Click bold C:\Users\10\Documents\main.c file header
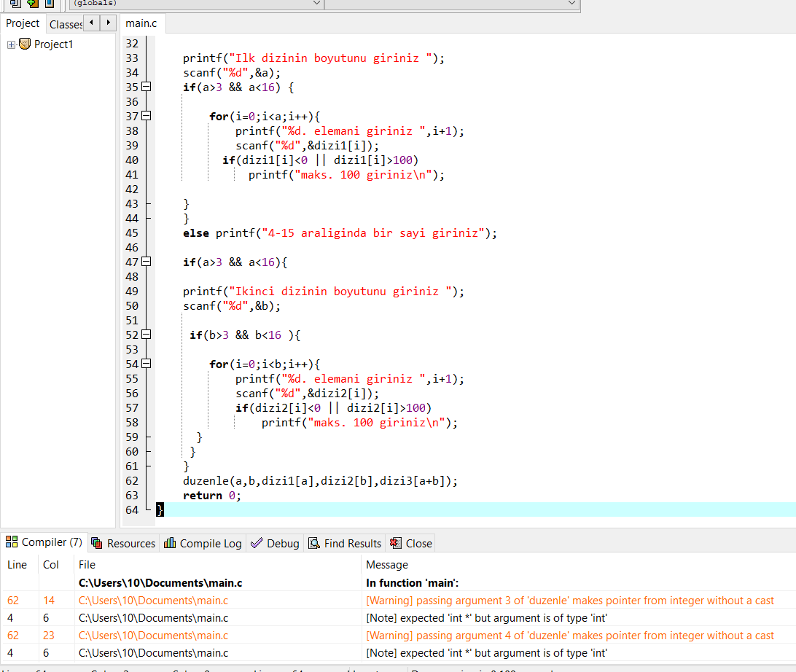The height and width of the screenshot is (672, 796). [x=160, y=582]
